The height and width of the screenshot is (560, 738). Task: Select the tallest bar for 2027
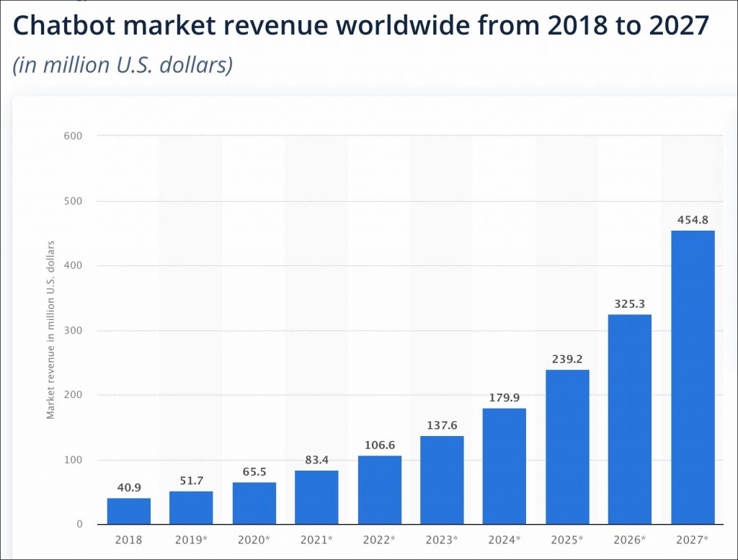coord(693,378)
